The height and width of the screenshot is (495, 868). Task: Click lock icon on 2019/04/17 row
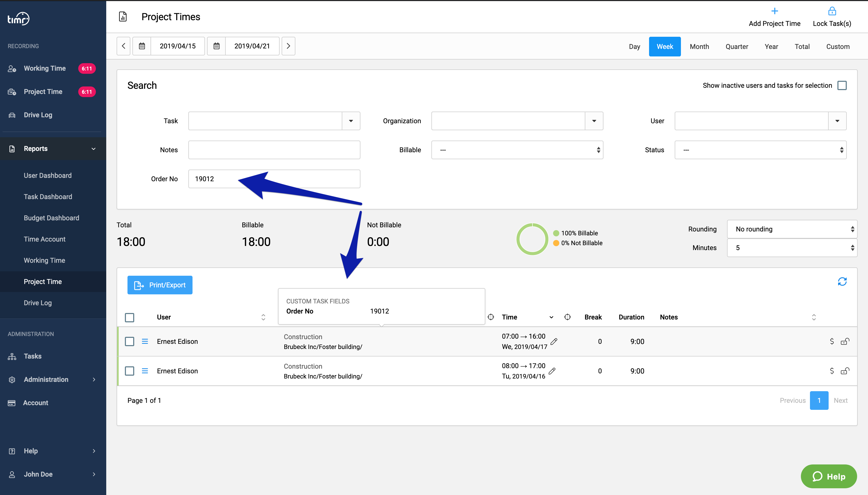click(845, 341)
